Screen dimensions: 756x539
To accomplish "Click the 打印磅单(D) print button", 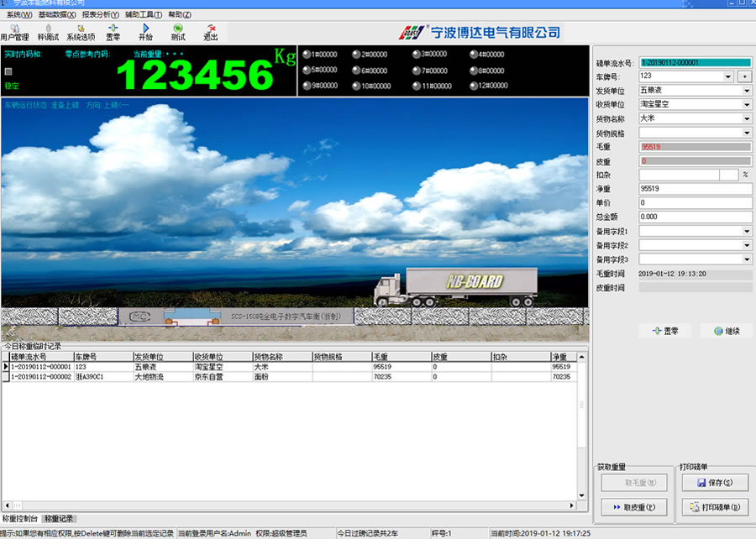I will point(715,507).
